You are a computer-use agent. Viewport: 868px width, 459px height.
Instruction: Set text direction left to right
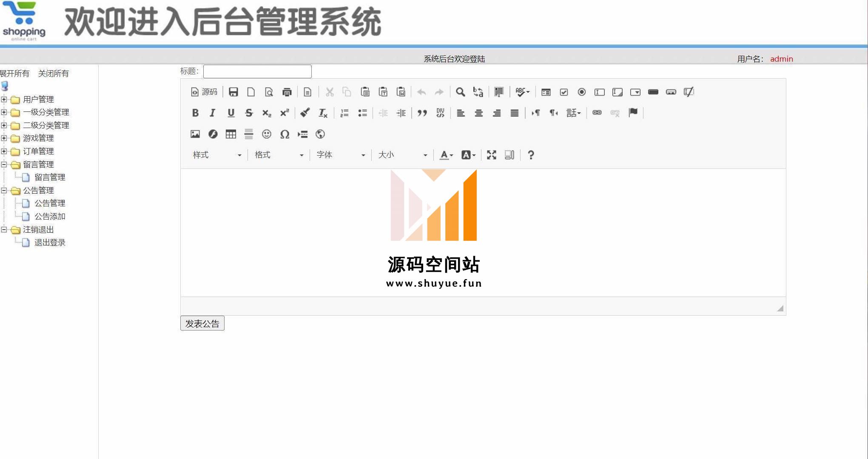click(535, 113)
